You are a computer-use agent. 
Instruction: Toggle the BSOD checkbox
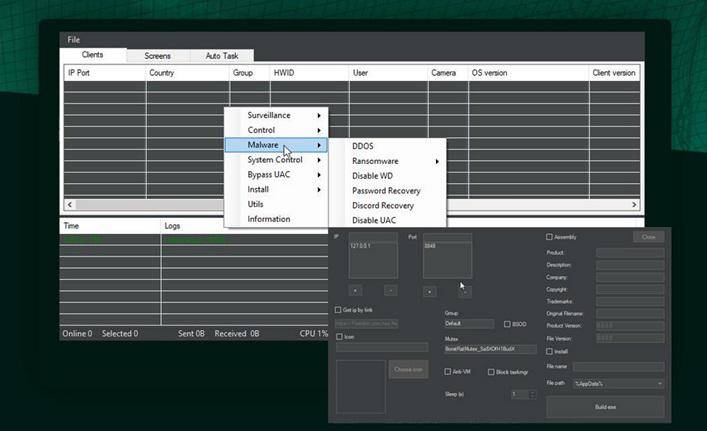507,324
